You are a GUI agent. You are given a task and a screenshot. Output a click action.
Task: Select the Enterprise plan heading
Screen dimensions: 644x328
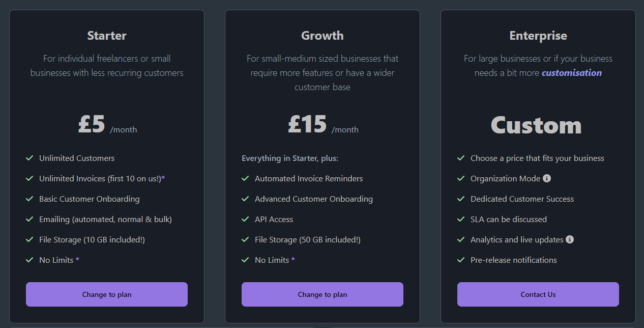point(538,36)
